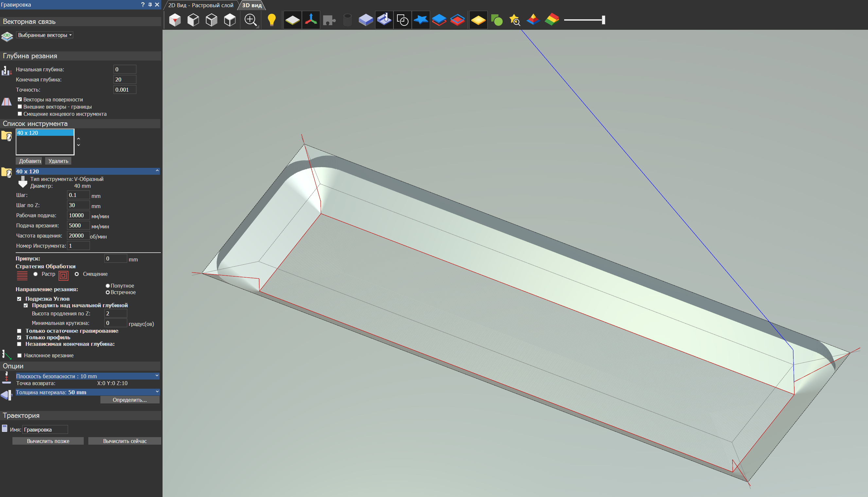
Task: Open tool database folder icon beside tool list
Action: [7, 136]
